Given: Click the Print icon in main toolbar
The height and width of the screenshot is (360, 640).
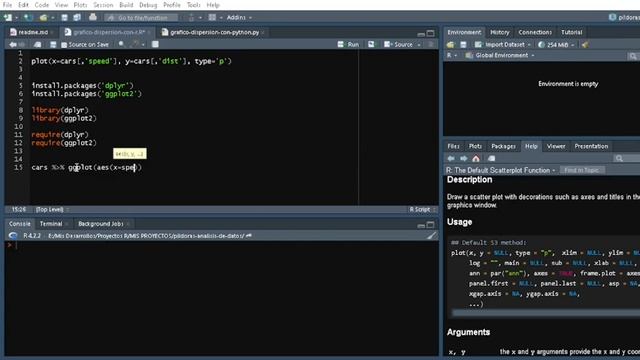Looking at the screenshot, I should point(93,17).
